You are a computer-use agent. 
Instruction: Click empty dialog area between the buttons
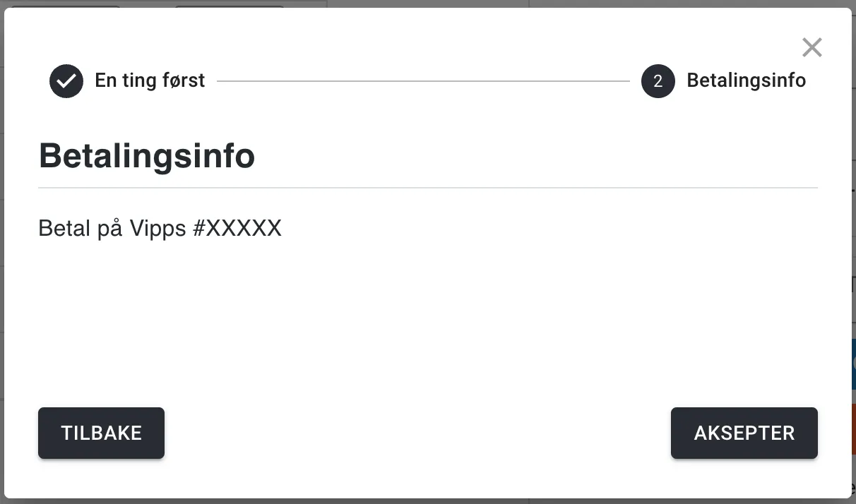pyautogui.click(x=417, y=433)
